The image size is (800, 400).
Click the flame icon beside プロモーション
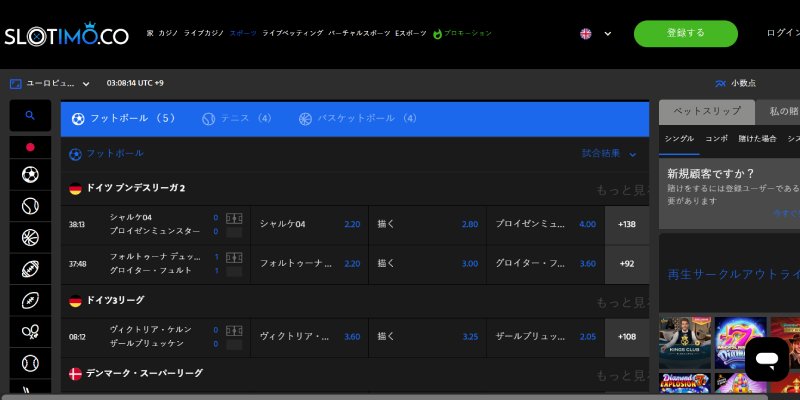point(437,34)
